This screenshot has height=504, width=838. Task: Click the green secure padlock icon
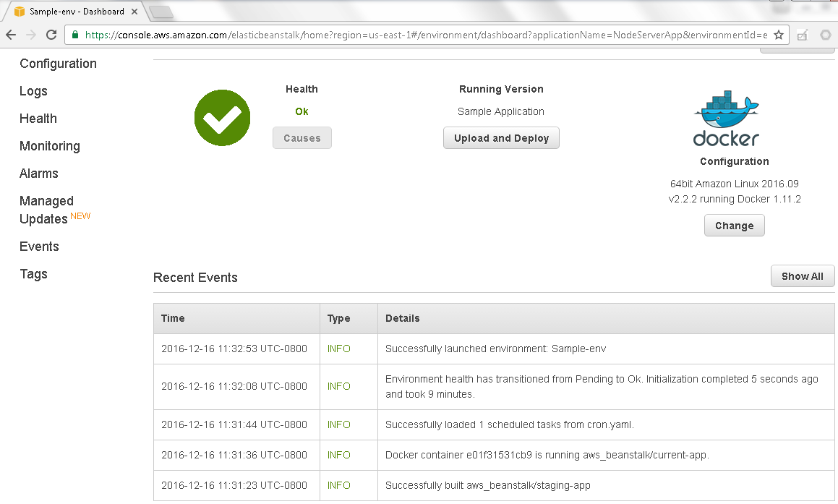[75, 35]
